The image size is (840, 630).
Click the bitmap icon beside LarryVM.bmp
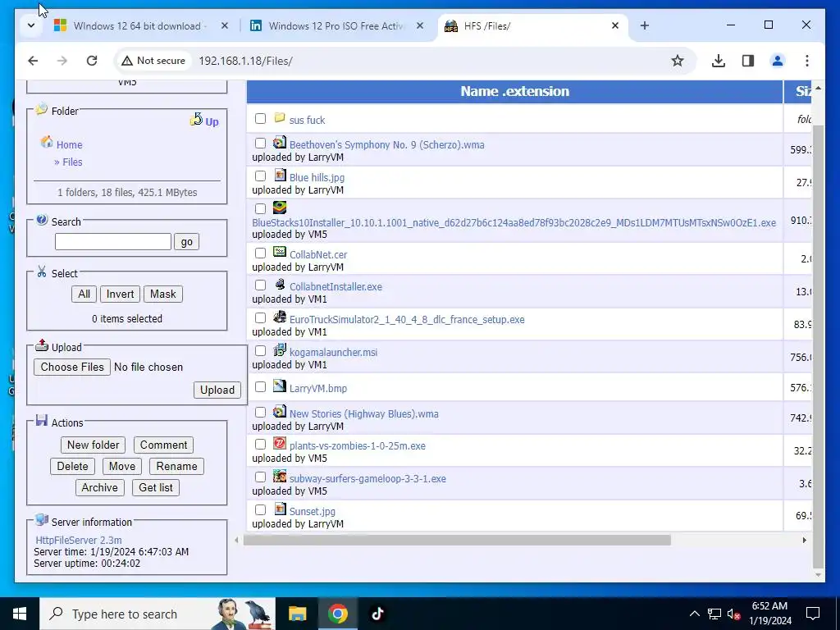pos(280,386)
